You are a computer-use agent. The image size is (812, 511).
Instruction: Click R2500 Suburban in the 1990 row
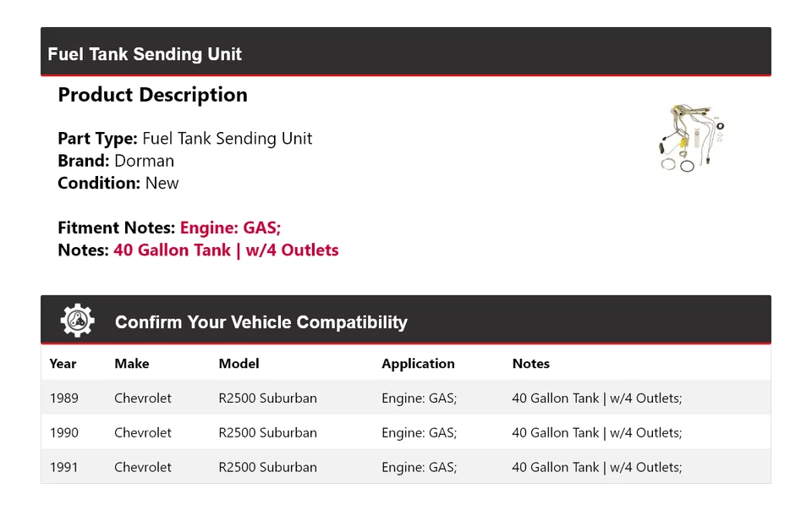[267, 432]
